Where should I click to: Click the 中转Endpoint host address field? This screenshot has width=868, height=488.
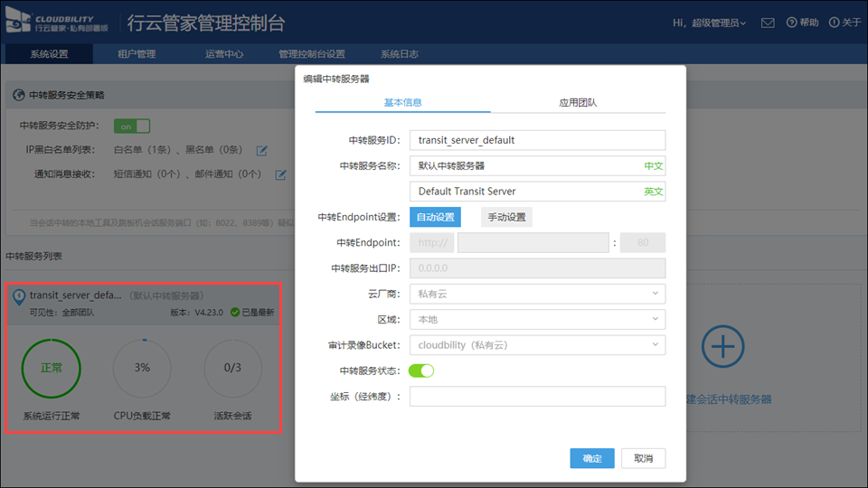coord(533,242)
